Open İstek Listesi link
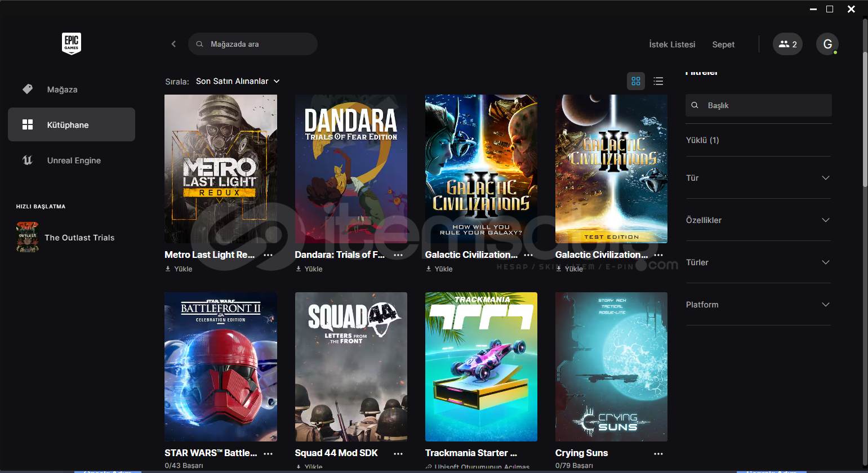The image size is (868, 473). click(x=672, y=44)
